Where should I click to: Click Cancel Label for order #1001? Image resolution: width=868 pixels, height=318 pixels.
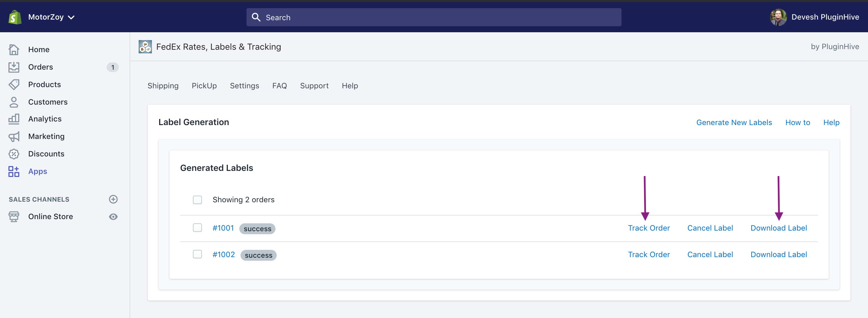[x=710, y=228]
